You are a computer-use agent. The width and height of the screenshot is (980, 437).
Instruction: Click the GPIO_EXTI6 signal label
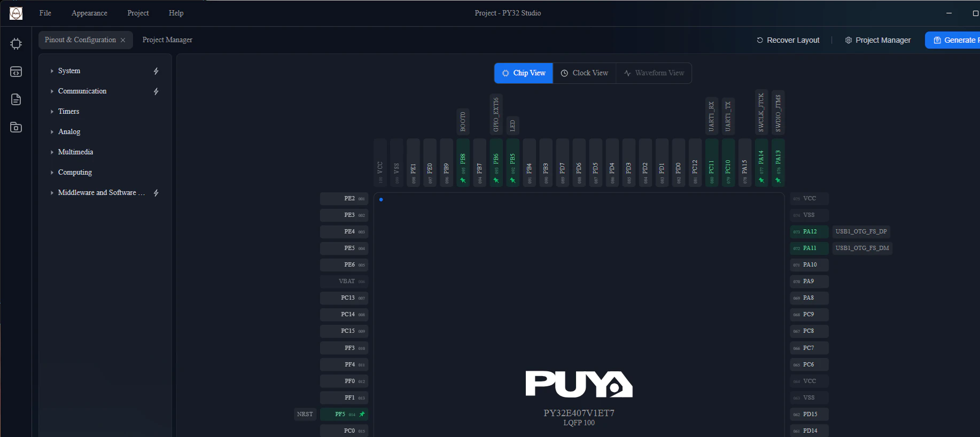point(496,114)
